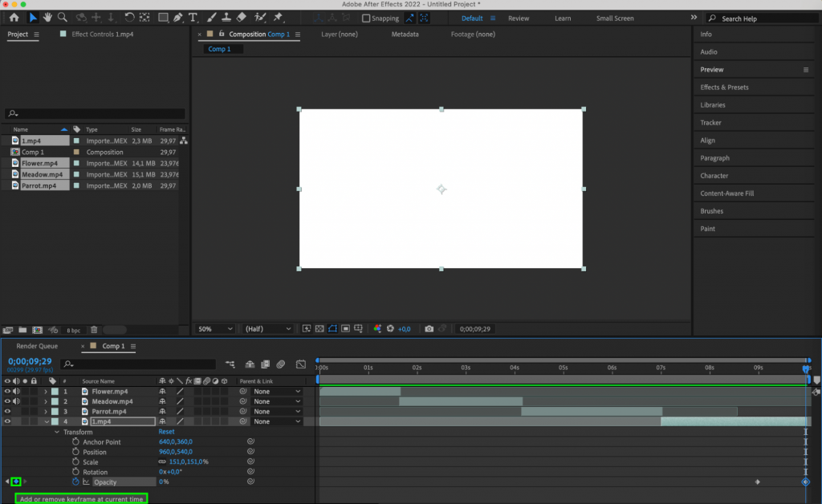Hide the Flower.mp4 layer visibility eye
This screenshot has height=504, width=822.
6,391
